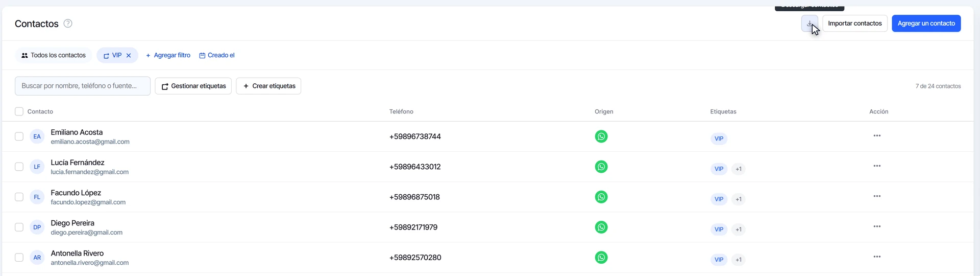Screen dimensions: 980x276
Task: Click Agregar un contacto button
Action: click(926, 24)
